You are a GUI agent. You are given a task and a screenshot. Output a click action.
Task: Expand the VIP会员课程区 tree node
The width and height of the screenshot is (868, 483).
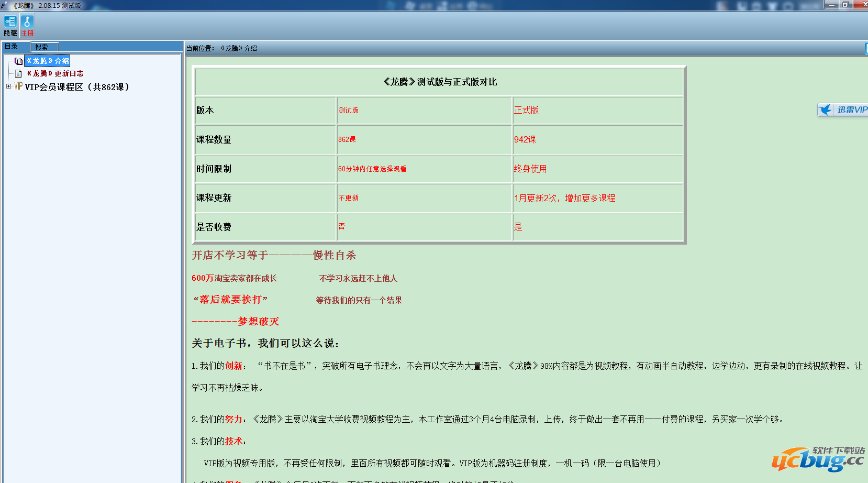(8, 86)
